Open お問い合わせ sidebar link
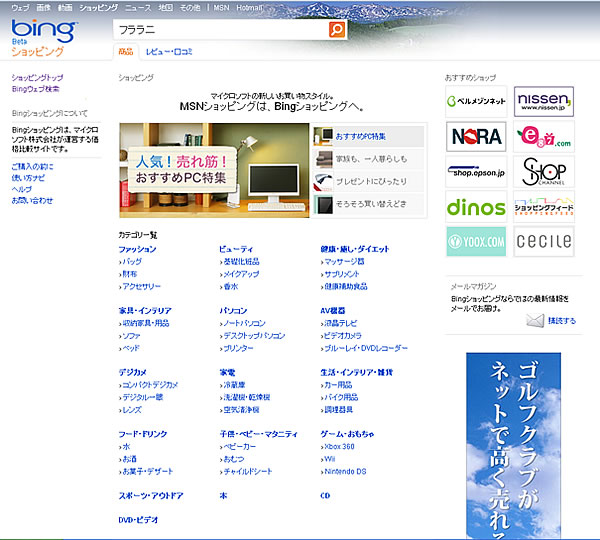Image resolution: width=600 pixels, height=540 pixels. coord(32,201)
